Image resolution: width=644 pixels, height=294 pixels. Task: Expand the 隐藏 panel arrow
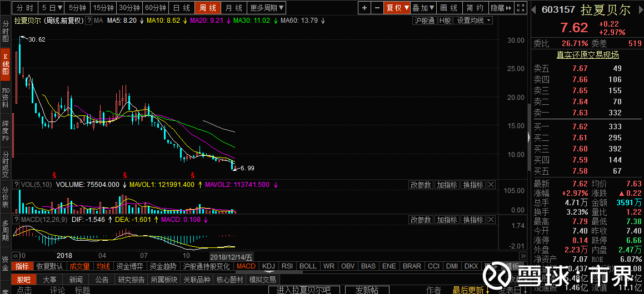click(502, 7)
